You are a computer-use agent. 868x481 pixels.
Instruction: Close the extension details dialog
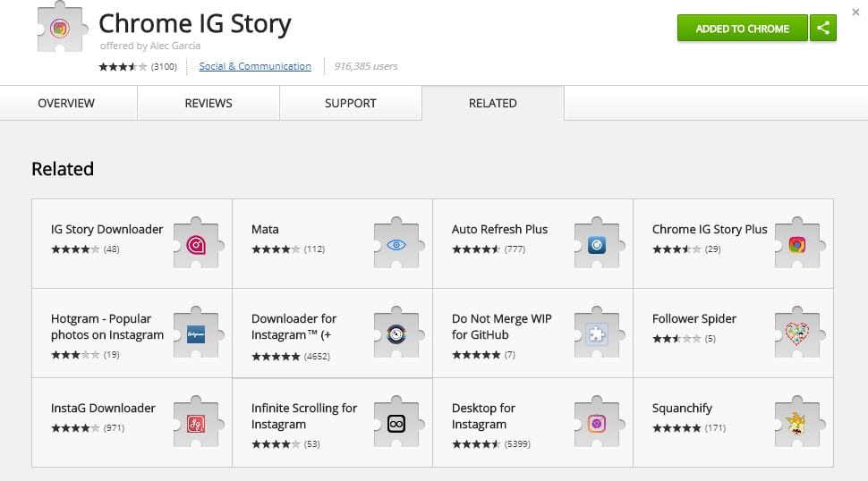click(x=855, y=13)
